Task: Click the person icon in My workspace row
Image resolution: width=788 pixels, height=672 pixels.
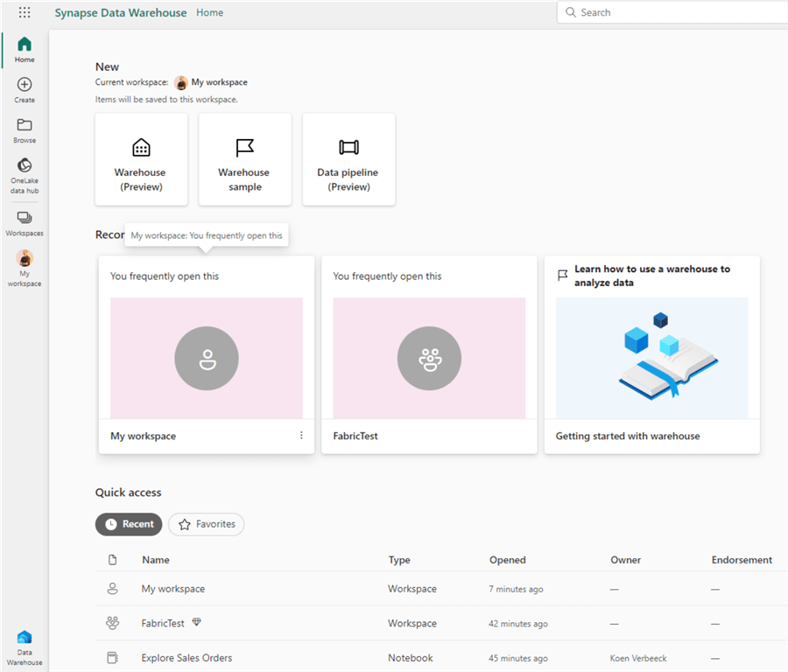Action: click(113, 589)
